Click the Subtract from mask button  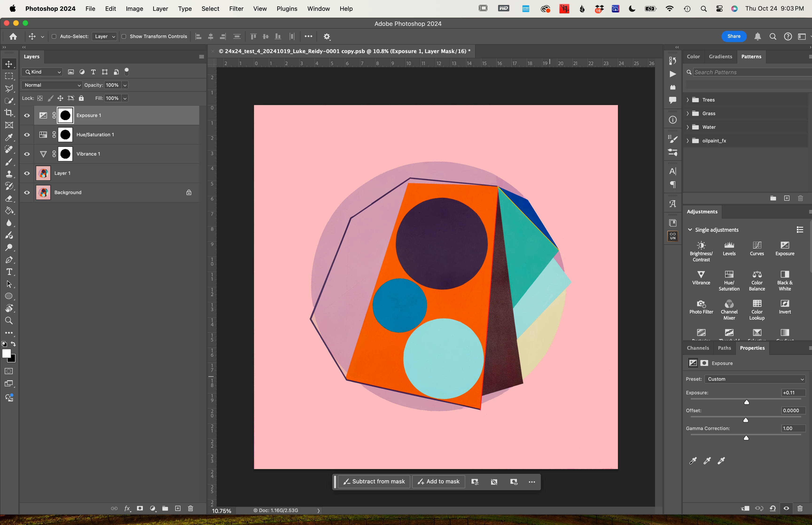(374, 481)
